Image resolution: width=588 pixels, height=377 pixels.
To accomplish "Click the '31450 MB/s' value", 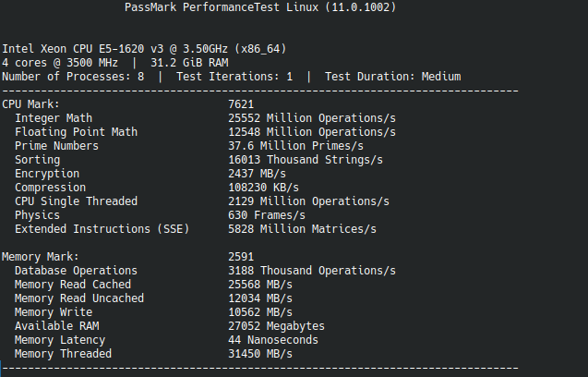I will pyautogui.click(x=260, y=355).
